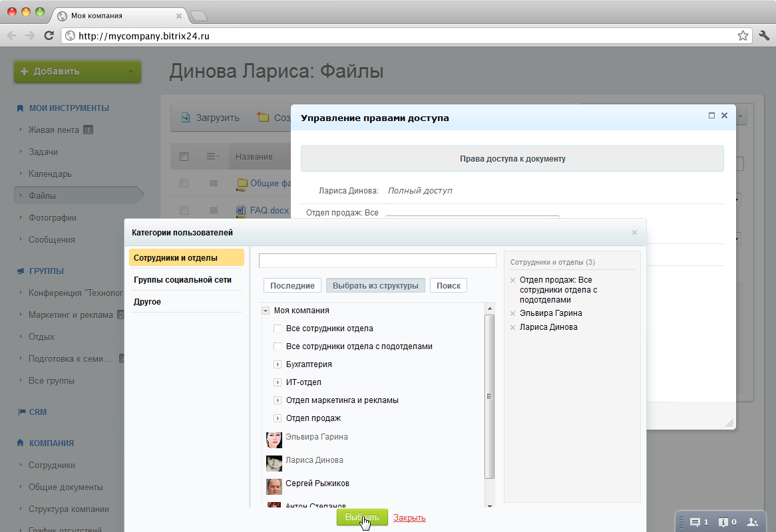Open the Отдых group

click(x=41, y=336)
